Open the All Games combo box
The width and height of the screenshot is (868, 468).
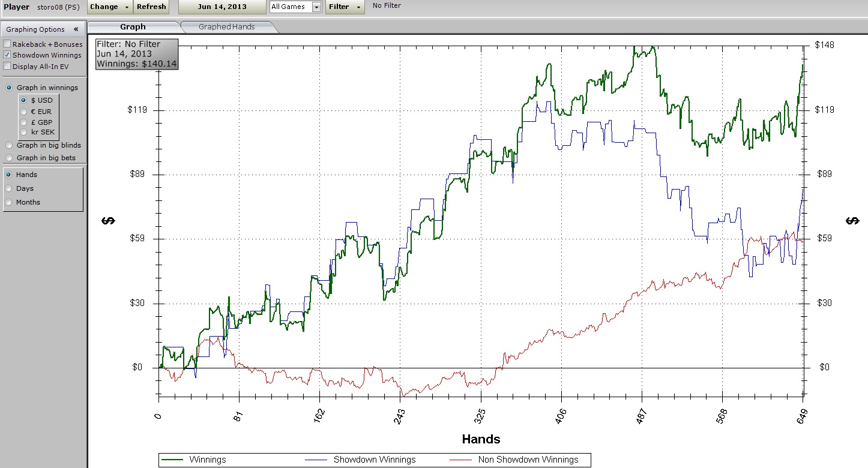[x=316, y=7]
